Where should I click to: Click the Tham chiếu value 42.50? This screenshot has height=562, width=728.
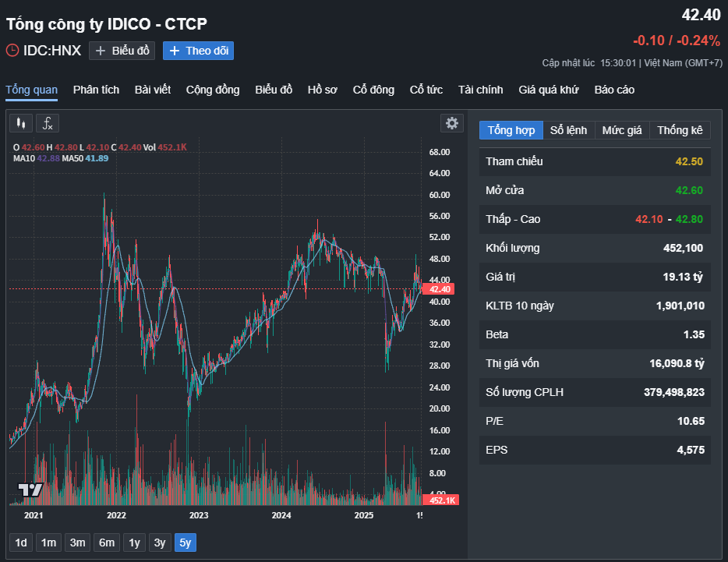click(x=689, y=161)
